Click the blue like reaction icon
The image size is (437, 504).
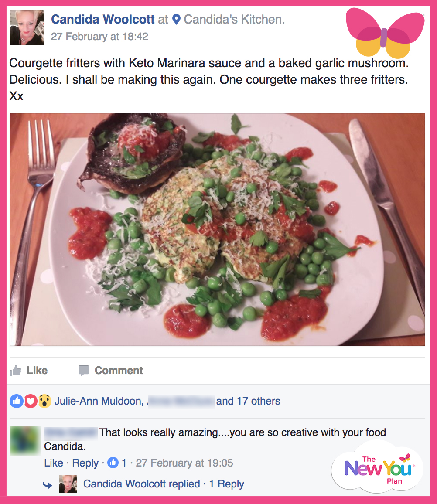tap(17, 401)
